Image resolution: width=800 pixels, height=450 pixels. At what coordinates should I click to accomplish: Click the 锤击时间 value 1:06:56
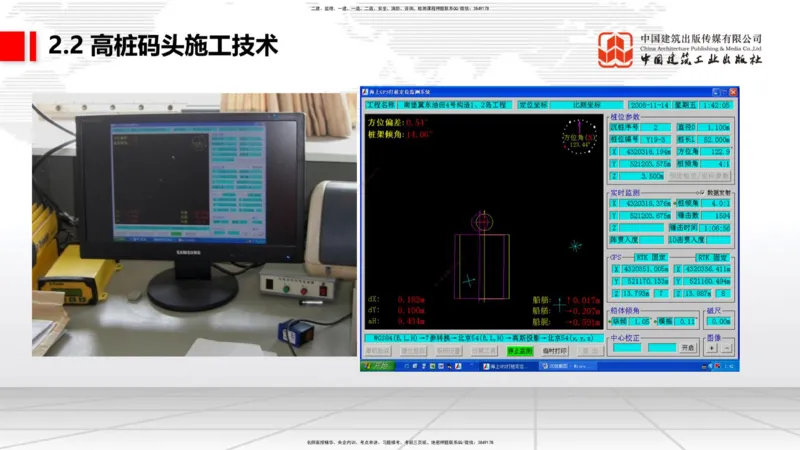(x=714, y=228)
